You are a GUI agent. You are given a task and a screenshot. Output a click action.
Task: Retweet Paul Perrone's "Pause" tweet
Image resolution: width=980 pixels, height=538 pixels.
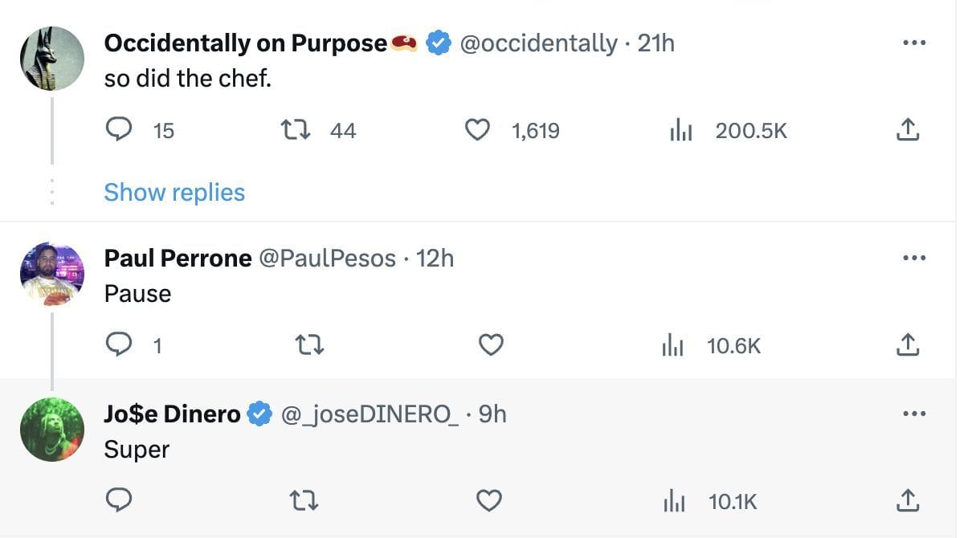pos(310,345)
